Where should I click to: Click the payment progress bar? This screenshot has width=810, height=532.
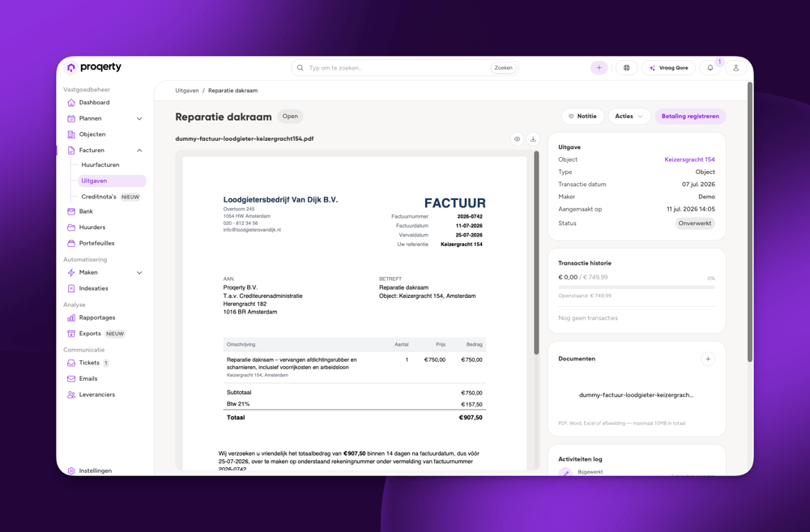point(637,287)
